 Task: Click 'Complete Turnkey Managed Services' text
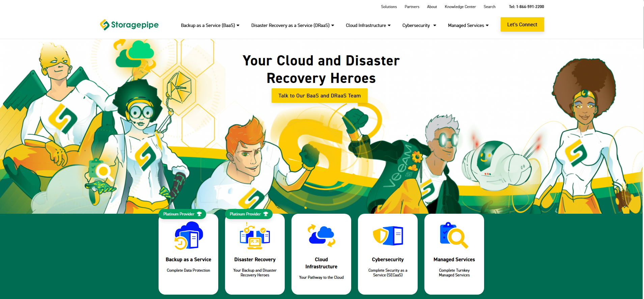coord(454,273)
